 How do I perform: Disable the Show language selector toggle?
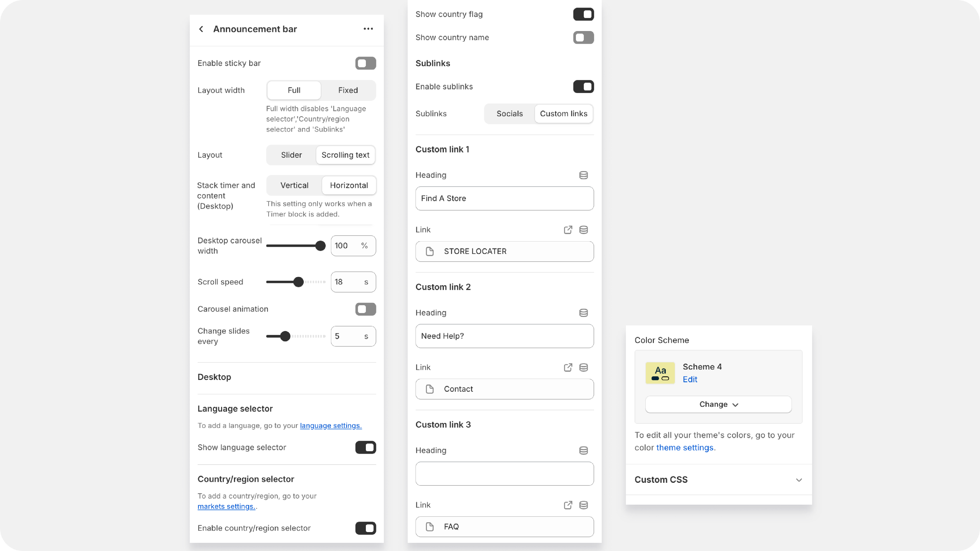[365, 447]
